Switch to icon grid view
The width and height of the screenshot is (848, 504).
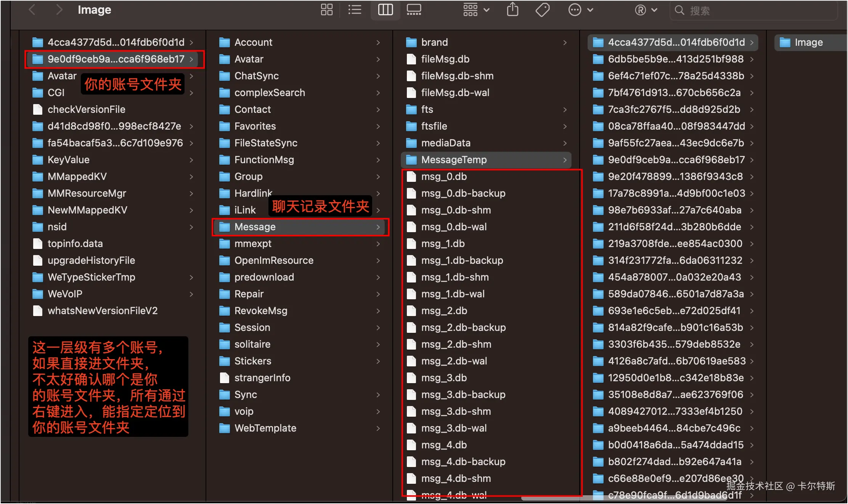pos(326,10)
